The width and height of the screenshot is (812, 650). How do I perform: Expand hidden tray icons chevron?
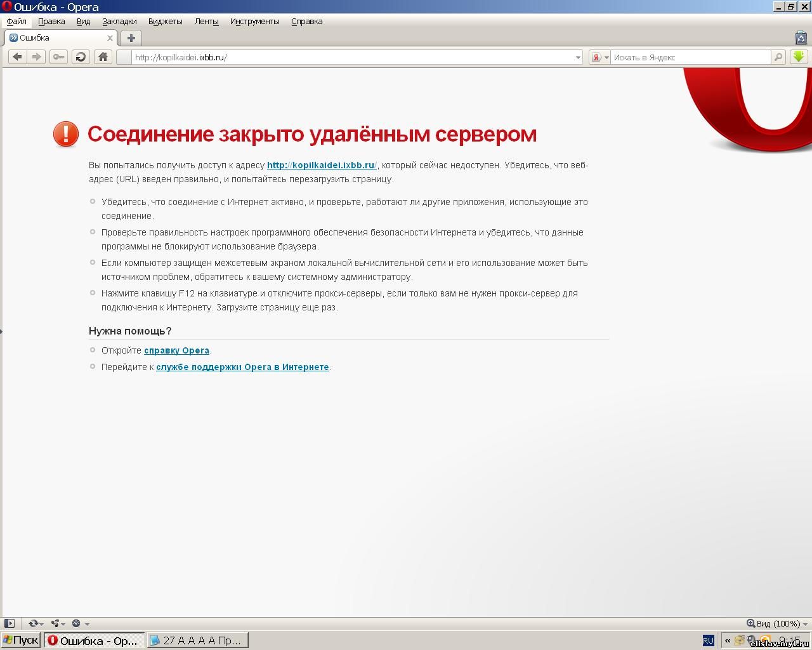click(727, 640)
